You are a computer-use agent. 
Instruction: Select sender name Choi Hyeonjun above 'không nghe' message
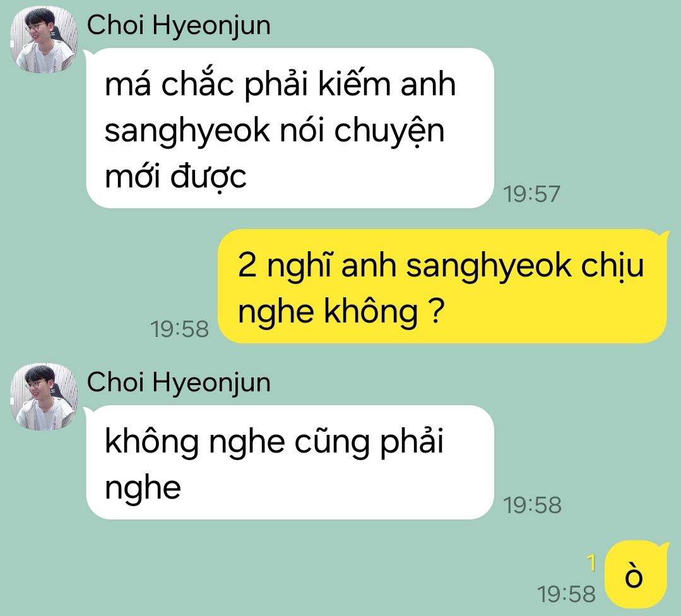pos(179,382)
